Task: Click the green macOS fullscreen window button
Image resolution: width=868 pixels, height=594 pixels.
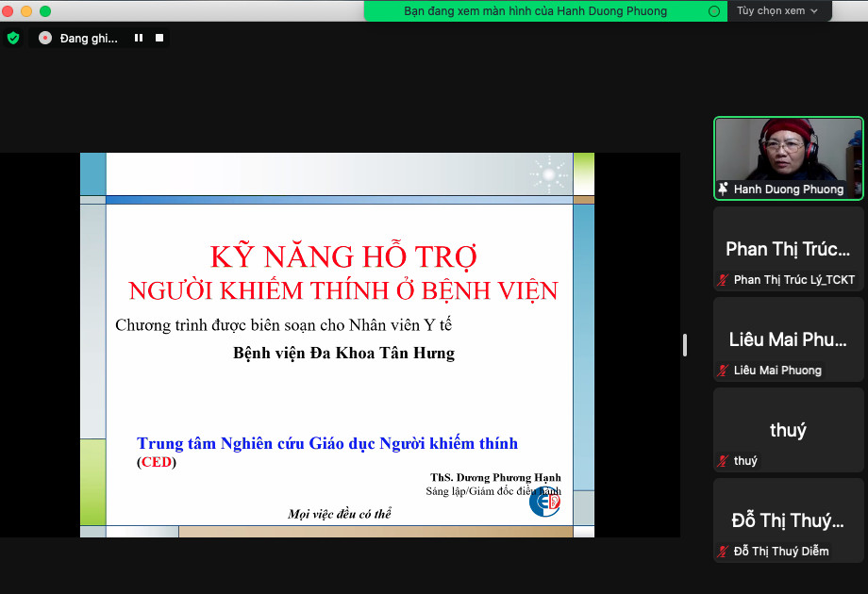Action: tap(45, 11)
